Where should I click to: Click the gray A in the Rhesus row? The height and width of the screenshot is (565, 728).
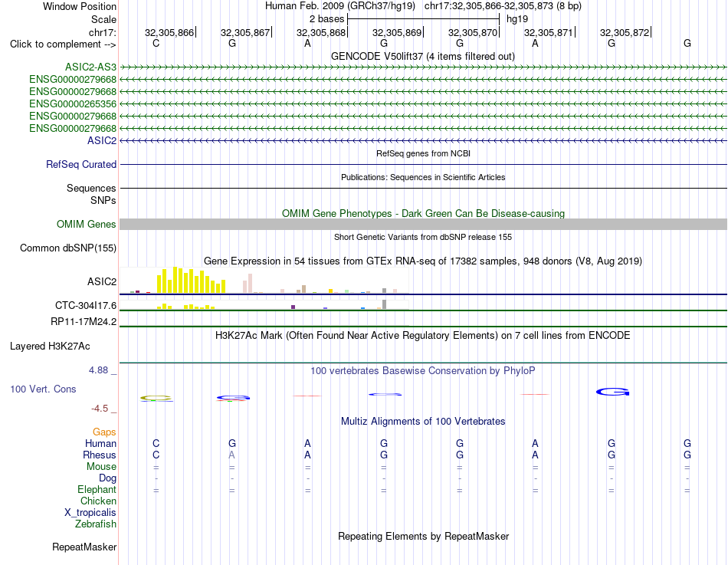[231, 455]
